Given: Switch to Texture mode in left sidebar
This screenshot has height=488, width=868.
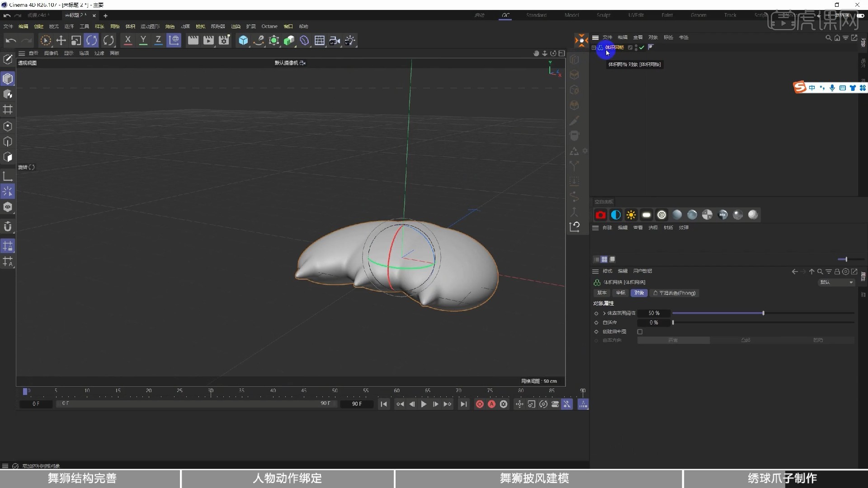Looking at the screenshot, I should 8,94.
